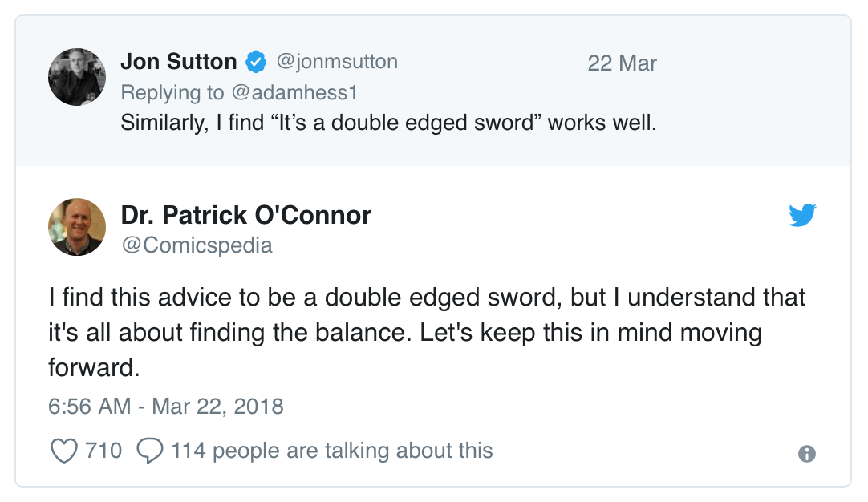The height and width of the screenshot is (502, 868).
Task: Click the "Replying to" label
Action: [172, 93]
